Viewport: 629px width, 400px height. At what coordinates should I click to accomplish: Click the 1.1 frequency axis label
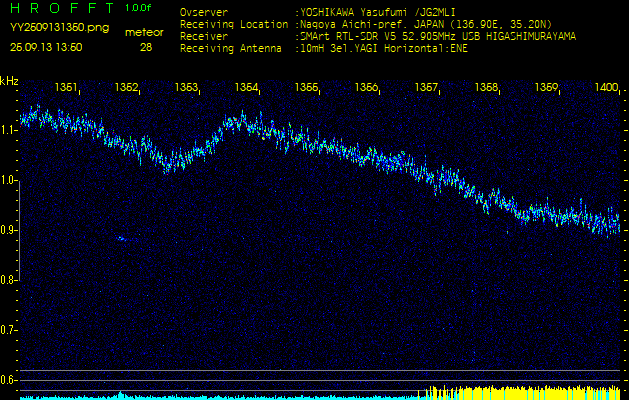[9, 131]
